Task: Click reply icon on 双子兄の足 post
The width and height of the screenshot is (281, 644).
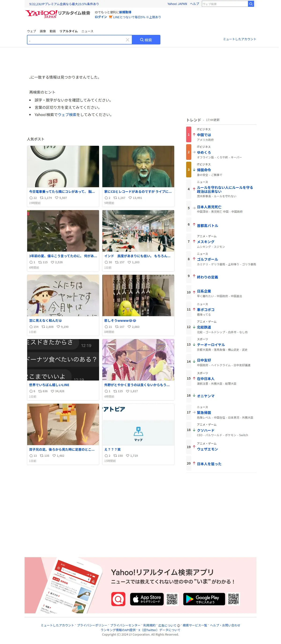Action: click(x=31, y=456)
